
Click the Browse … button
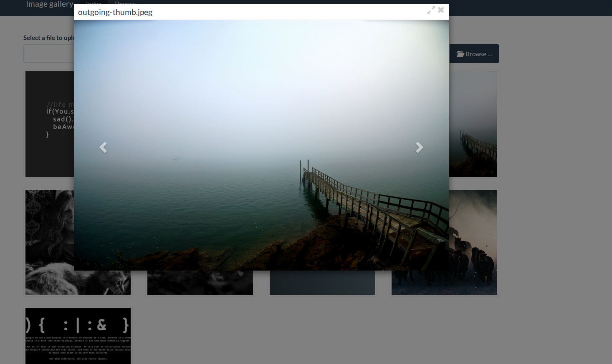pyautogui.click(x=474, y=54)
